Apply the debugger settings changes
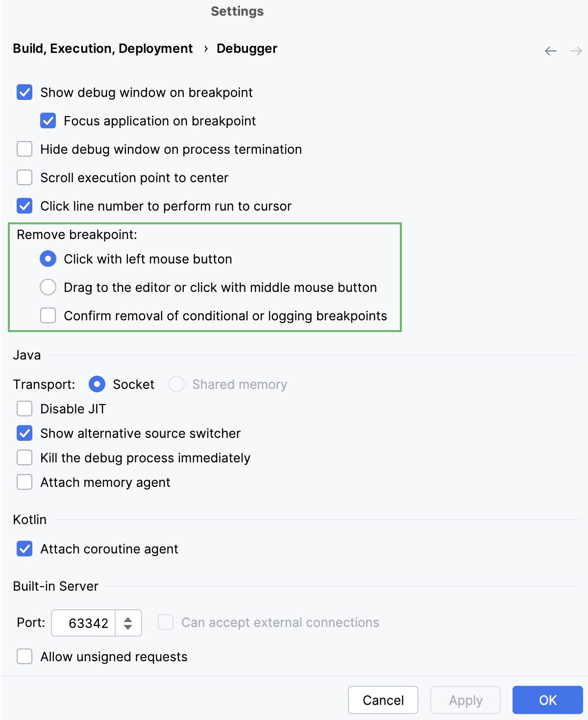588x720 pixels. 465,700
